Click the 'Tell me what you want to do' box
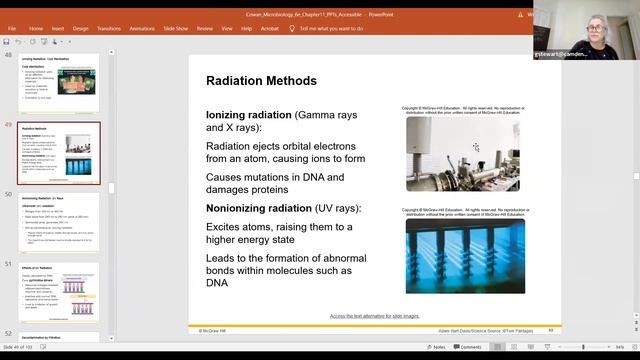Screen dimensions: 640x360 331,29
